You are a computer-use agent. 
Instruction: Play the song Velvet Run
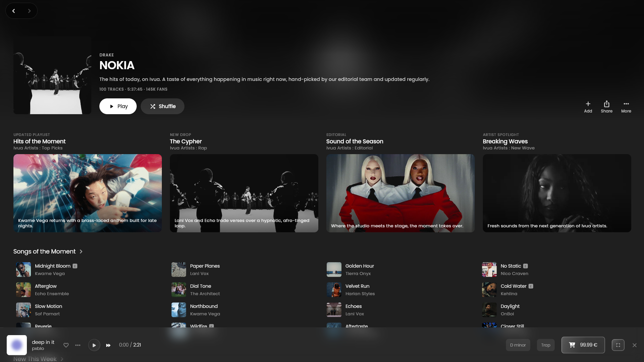coord(357,286)
